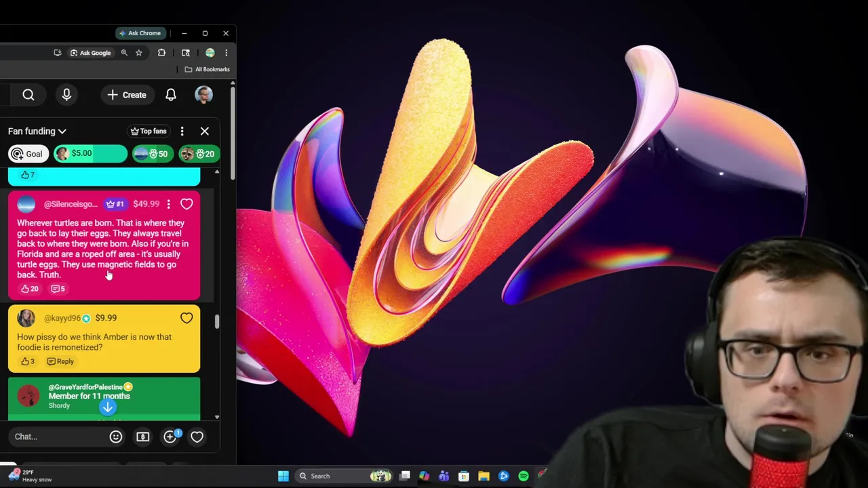Open options for @Silenceisgo $49.99 message
Image resolution: width=868 pixels, height=488 pixels.
tap(169, 204)
